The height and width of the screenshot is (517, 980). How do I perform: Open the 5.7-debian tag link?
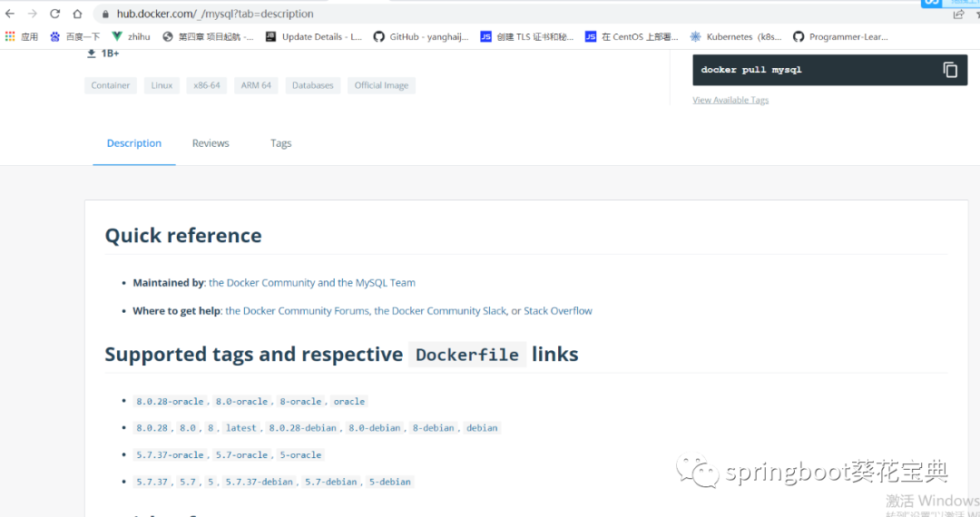(330, 482)
